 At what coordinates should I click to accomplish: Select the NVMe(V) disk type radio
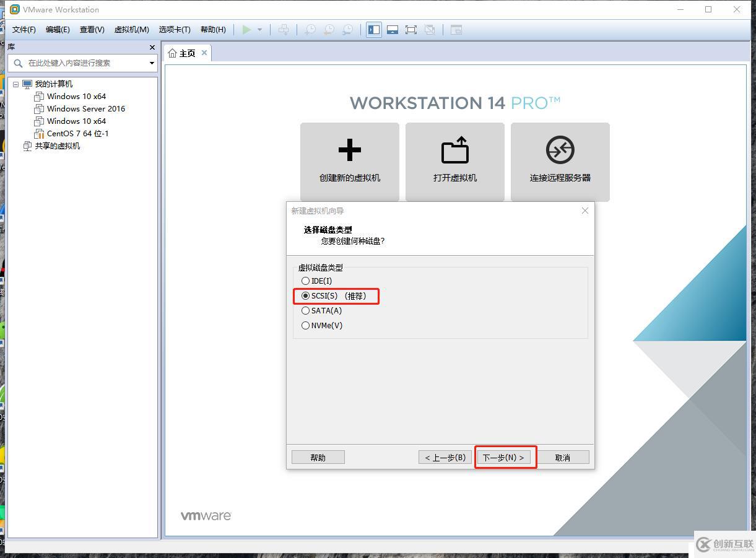tap(305, 326)
